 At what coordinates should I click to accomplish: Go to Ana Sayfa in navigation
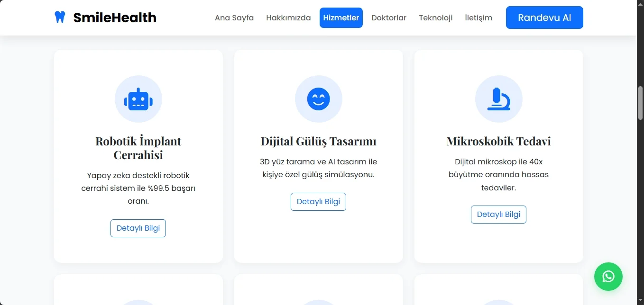tap(234, 18)
